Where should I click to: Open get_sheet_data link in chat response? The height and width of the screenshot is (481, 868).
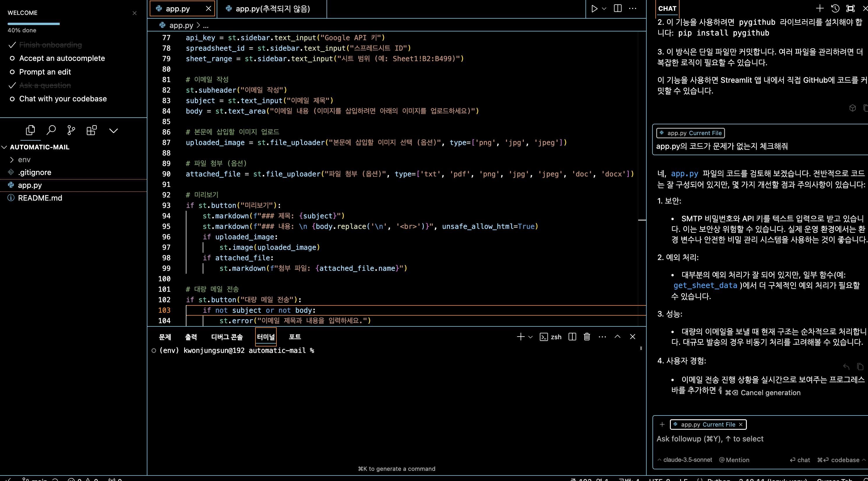705,286
